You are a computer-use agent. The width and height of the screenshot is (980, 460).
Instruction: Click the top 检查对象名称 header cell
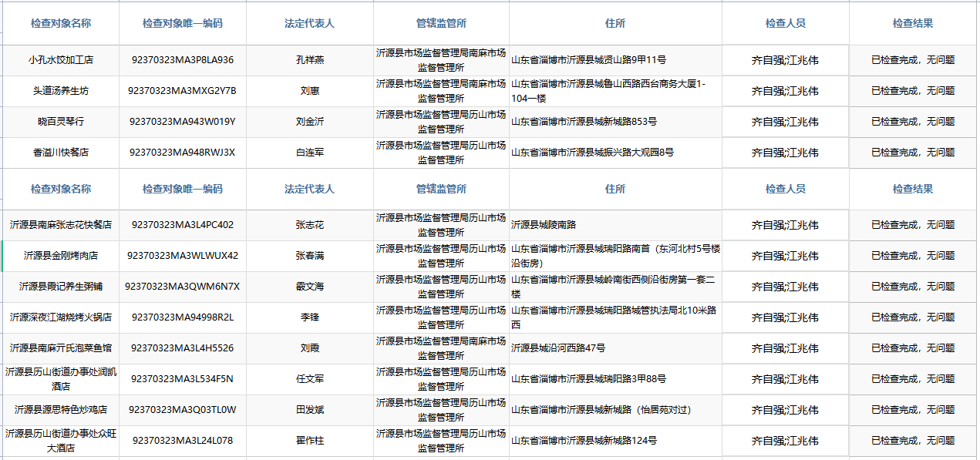(60, 23)
